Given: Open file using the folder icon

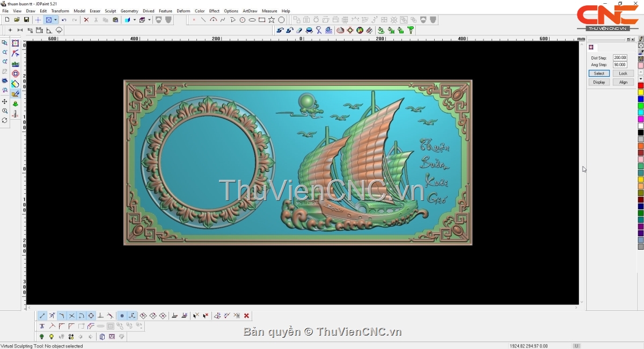Looking at the screenshot, I should pyautogui.click(x=17, y=20).
